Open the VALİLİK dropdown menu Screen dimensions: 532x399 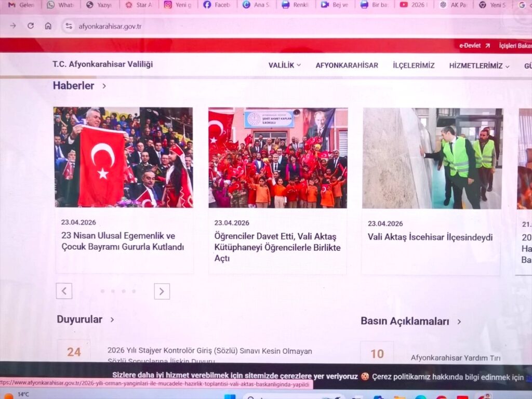283,65
